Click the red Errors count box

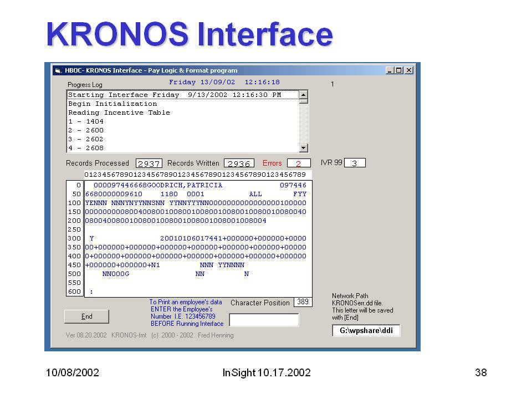tap(298, 163)
